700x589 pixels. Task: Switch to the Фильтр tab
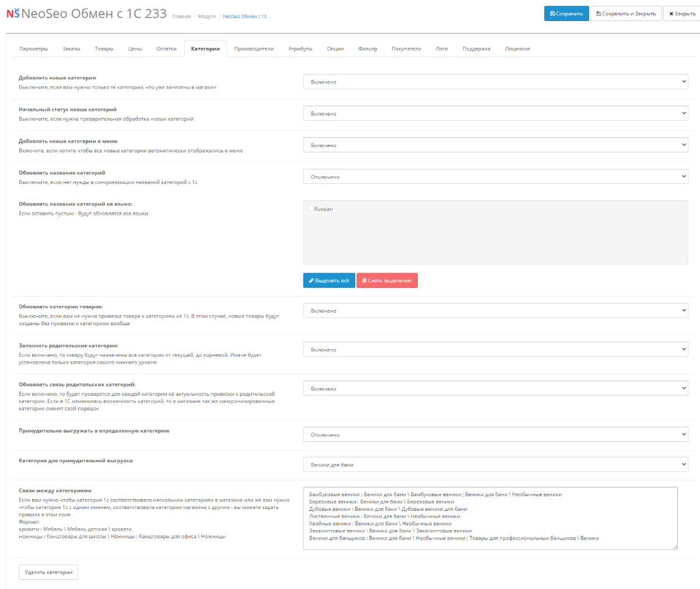click(367, 49)
